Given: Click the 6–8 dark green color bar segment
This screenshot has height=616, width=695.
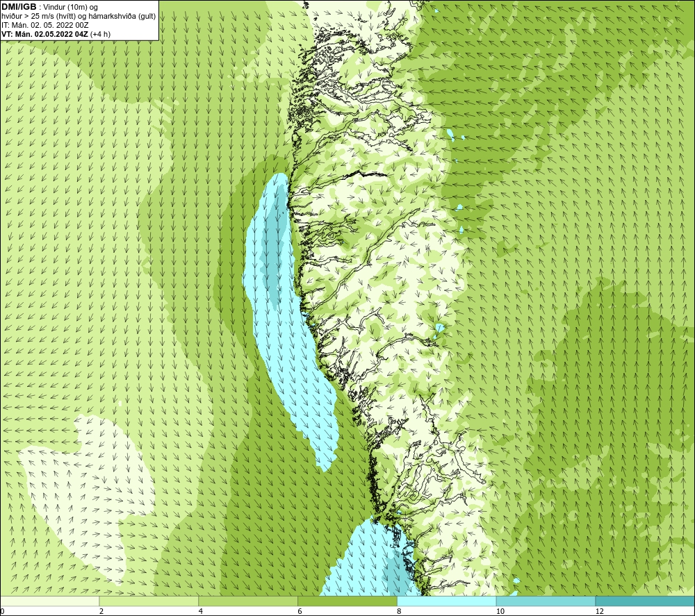Looking at the screenshot, I should coord(347,601).
